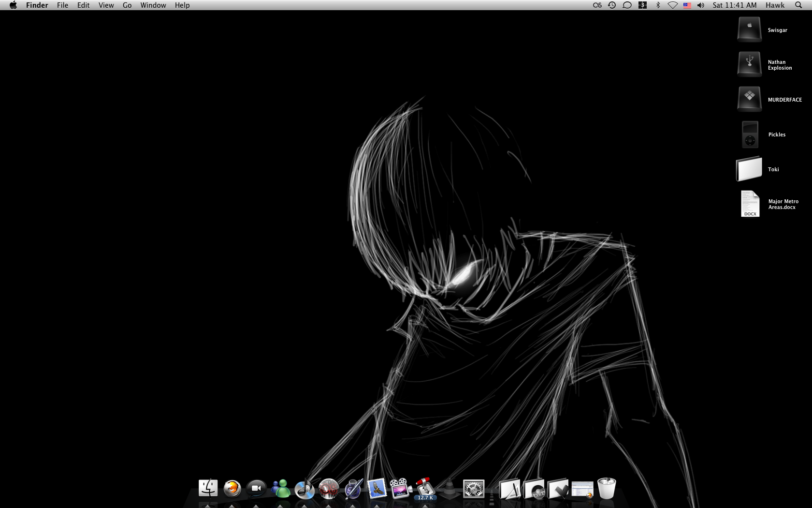Screen dimensions: 812x508
Task: Open the Trash at the Dock's right end
Action: tap(608, 489)
